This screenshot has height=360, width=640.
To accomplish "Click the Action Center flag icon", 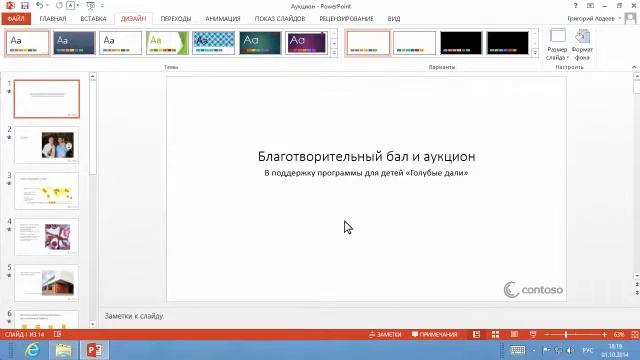I will pyautogui.click(x=547, y=350).
